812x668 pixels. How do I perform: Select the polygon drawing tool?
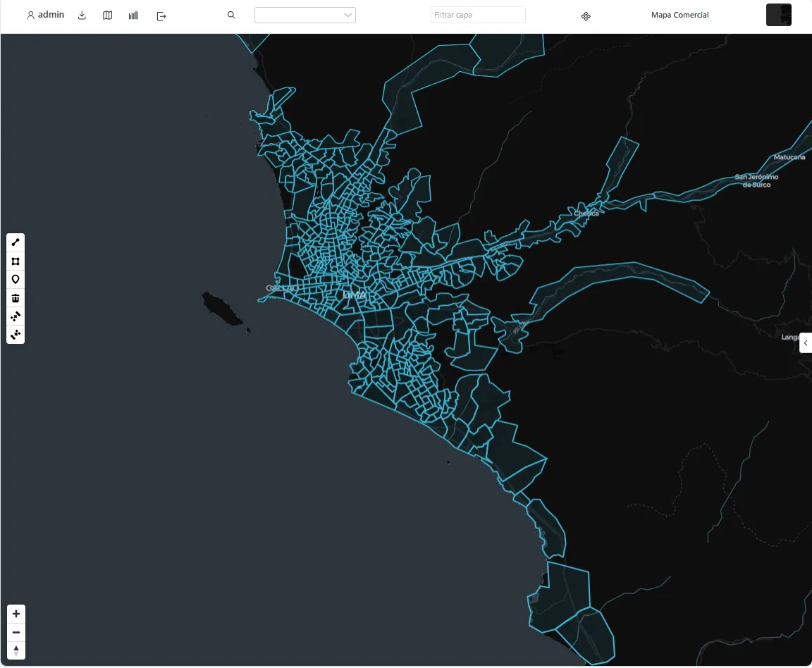tap(16, 261)
